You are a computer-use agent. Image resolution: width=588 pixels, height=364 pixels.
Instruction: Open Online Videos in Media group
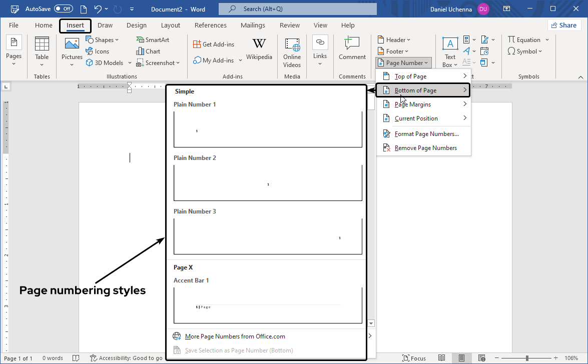click(x=292, y=52)
